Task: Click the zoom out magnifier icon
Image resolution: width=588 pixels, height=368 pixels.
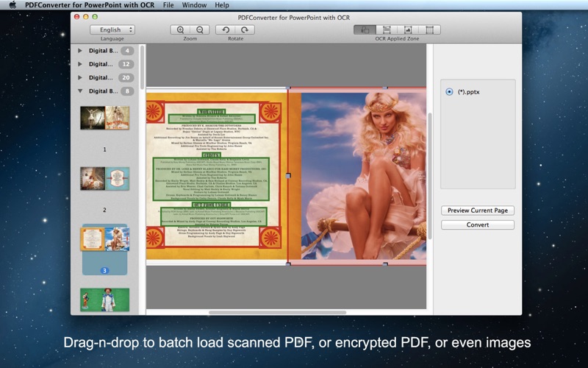Action: pos(200,29)
